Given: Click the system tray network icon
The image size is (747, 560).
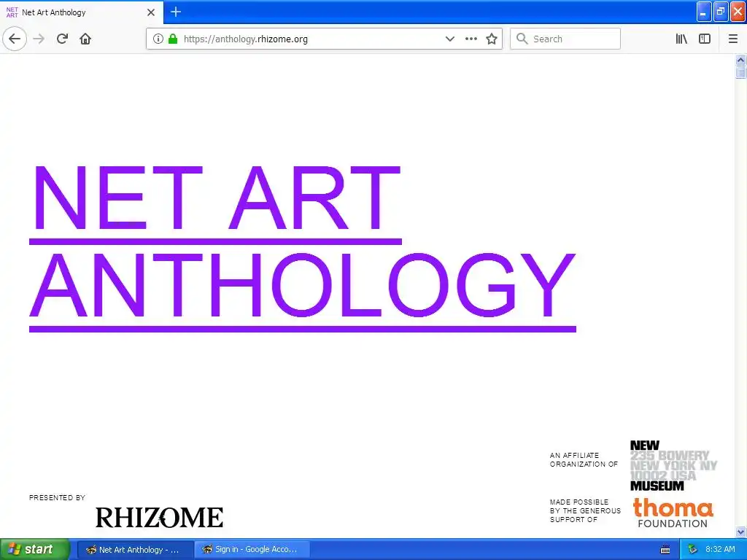Looking at the screenshot, I should (693, 550).
